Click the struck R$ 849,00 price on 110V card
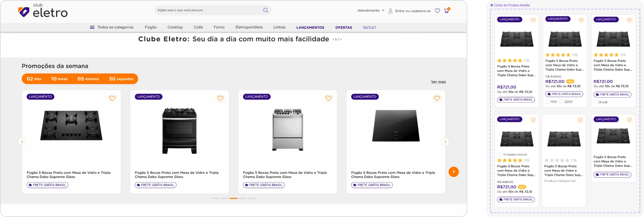This screenshot has width=644, height=217. 553,76
